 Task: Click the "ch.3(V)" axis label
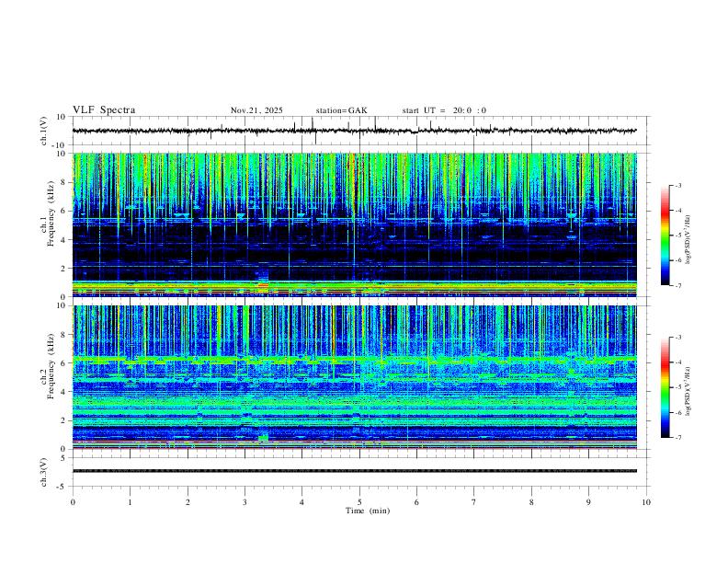tap(44, 472)
